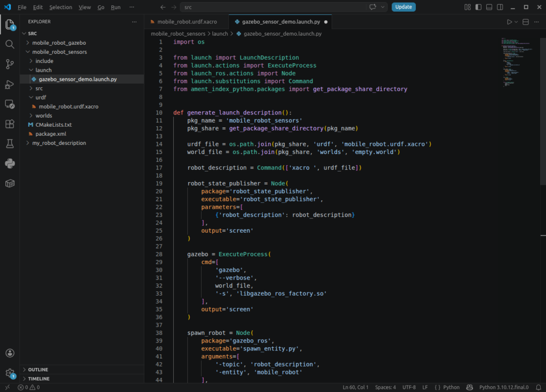The height and width of the screenshot is (392, 546).
Task: Open the File menu
Action: [x=22, y=7]
